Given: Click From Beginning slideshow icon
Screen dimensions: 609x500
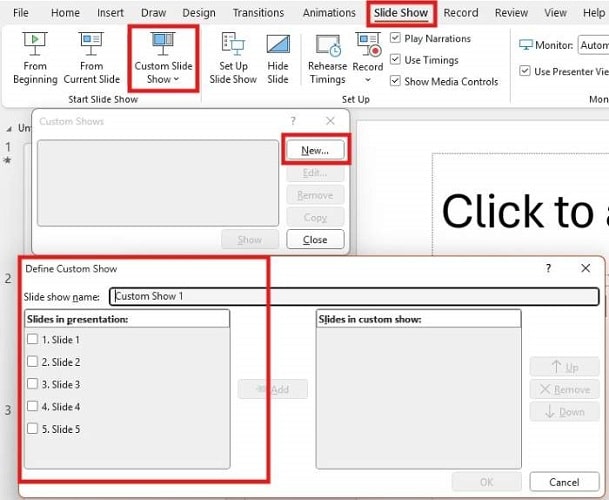Looking at the screenshot, I should 37,46.
